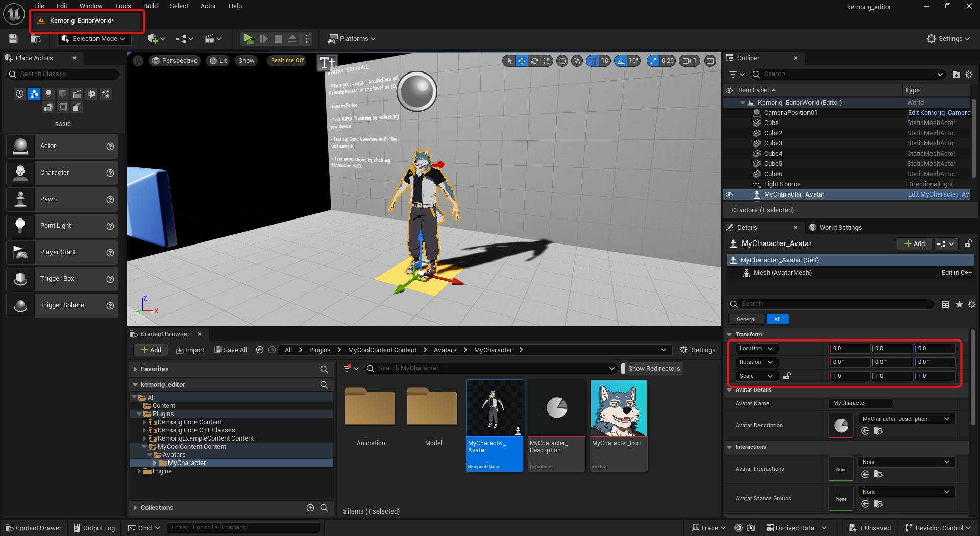Open the viewport hamburger options menu
The height and width of the screenshot is (536, 980).
138,61
